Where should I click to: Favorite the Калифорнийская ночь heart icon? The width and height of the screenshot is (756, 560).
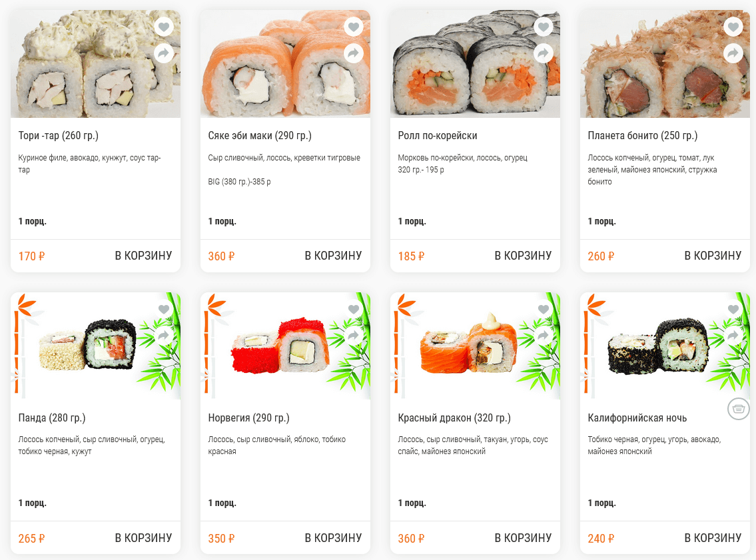pyautogui.click(x=733, y=309)
